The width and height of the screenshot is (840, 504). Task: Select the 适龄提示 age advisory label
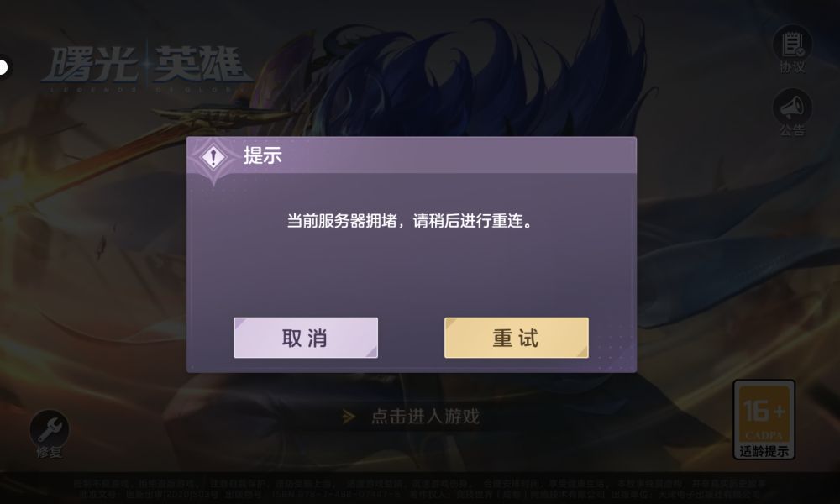764,451
